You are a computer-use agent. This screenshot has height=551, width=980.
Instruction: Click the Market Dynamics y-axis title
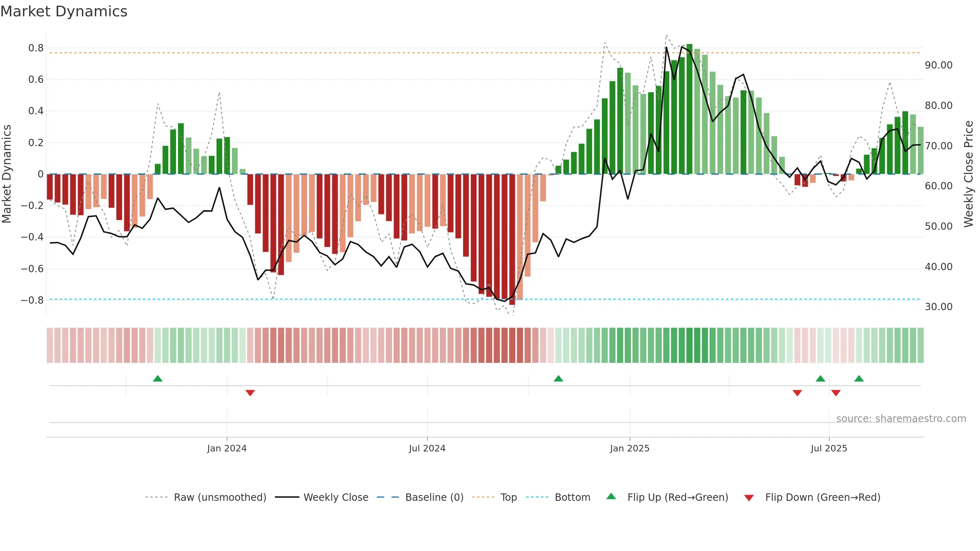pos(7,174)
